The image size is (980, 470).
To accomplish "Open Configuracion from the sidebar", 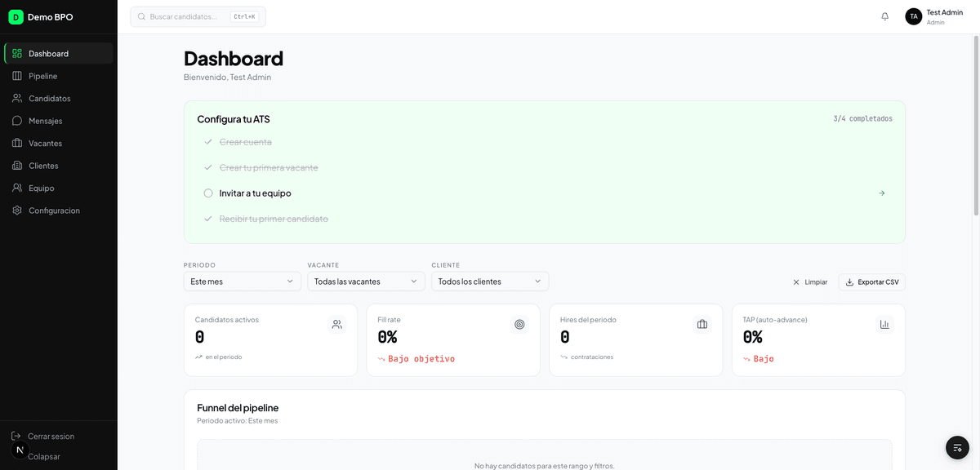I will 59,211.
